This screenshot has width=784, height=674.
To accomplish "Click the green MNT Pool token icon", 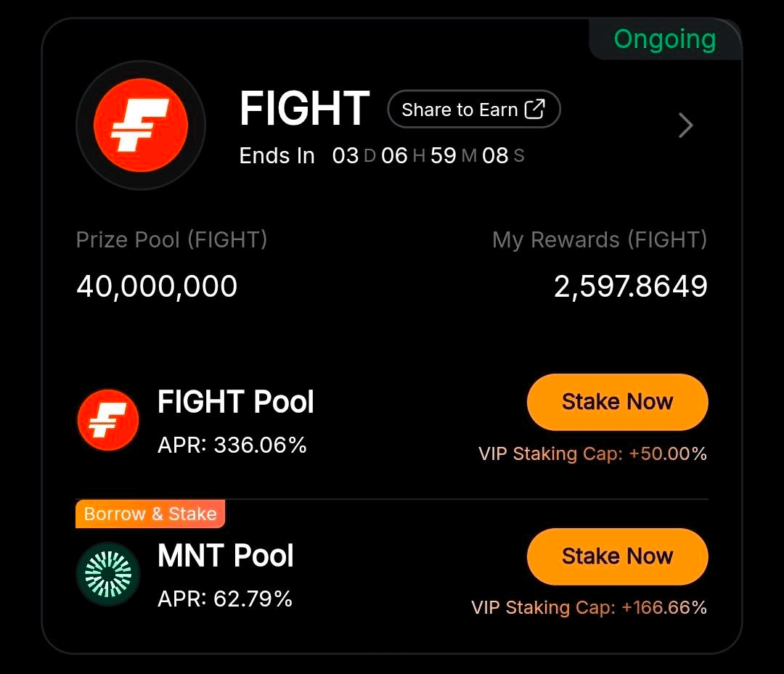I will 108,574.
